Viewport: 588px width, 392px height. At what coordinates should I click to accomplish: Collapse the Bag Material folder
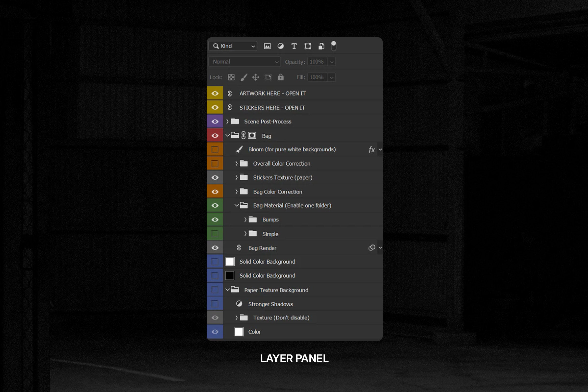(236, 206)
